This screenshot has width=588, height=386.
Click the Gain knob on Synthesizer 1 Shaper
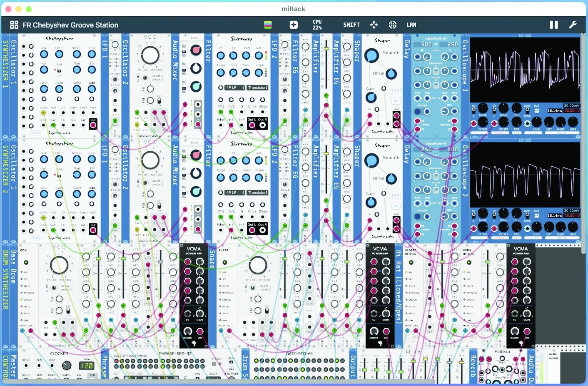click(371, 98)
